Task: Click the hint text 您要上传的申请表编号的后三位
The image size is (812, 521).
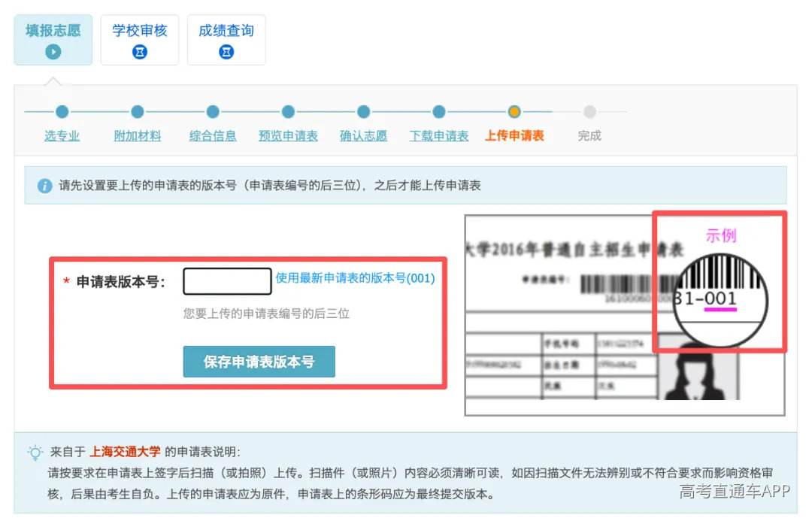Action: click(266, 314)
